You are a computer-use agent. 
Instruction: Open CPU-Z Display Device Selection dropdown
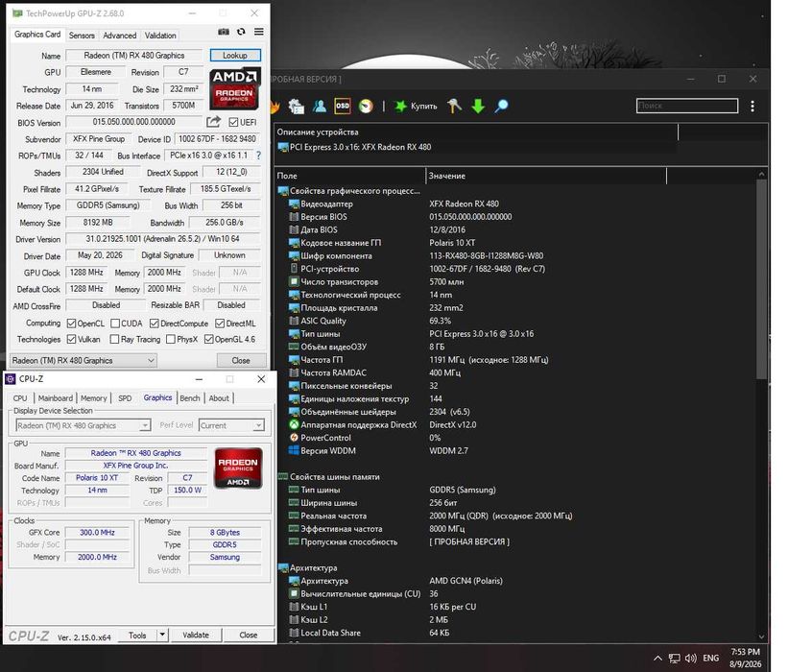point(83,425)
